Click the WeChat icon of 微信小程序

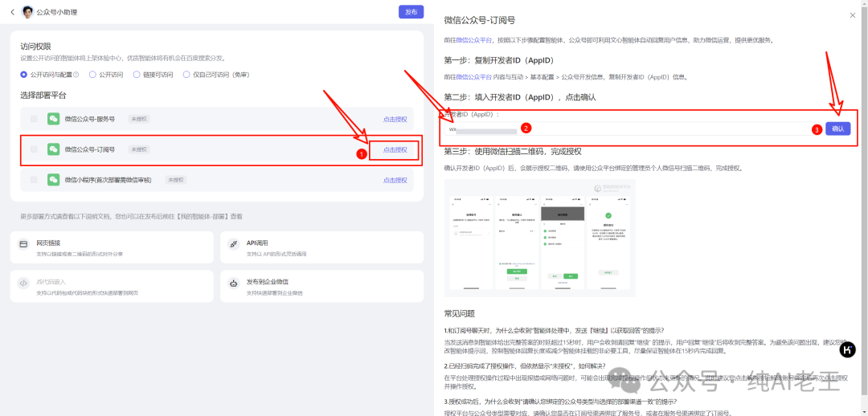pyautogui.click(x=53, y=180)
